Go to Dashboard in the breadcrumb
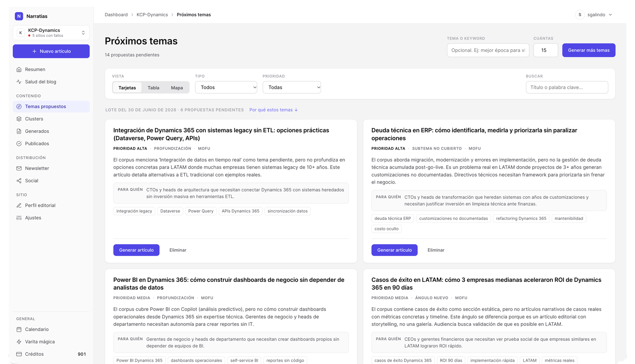 point(116,15)
